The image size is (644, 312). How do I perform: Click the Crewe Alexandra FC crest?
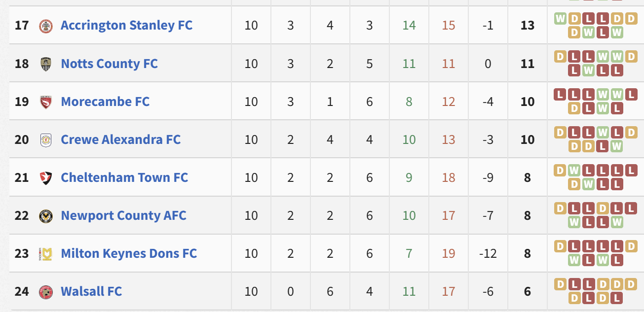click(x=46, y=140)
